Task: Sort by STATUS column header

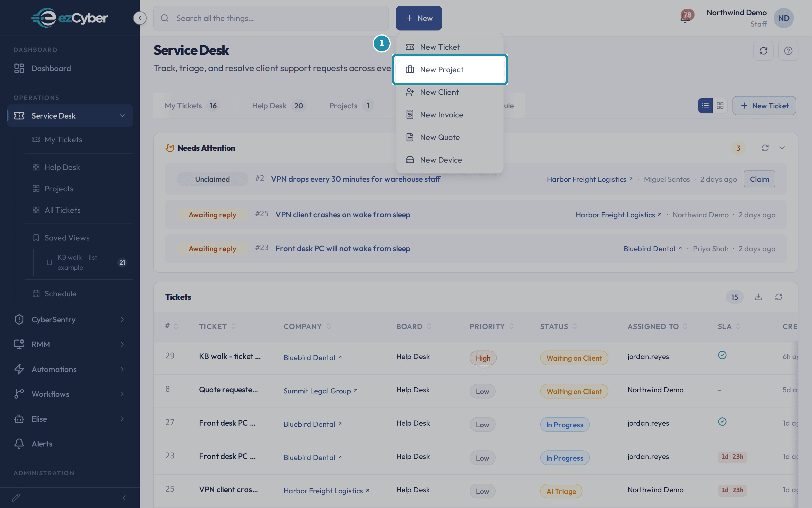Action: pos(558,326)
